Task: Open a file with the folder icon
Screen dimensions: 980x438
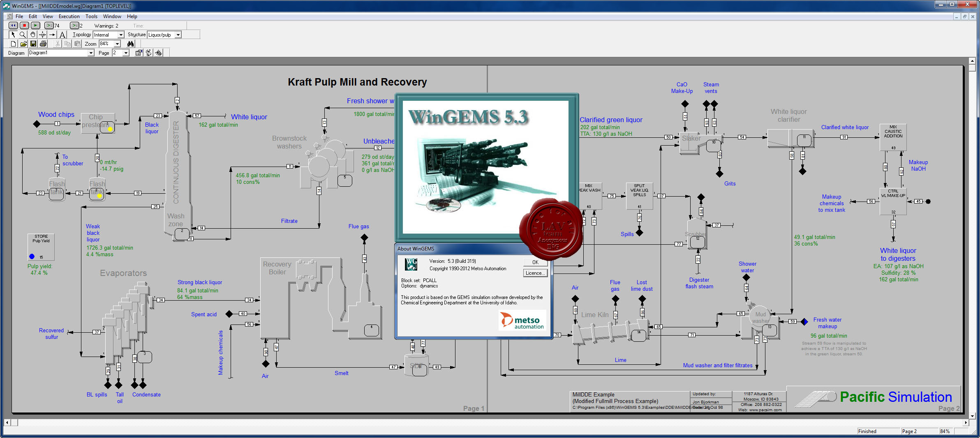Action: point(23,44)
